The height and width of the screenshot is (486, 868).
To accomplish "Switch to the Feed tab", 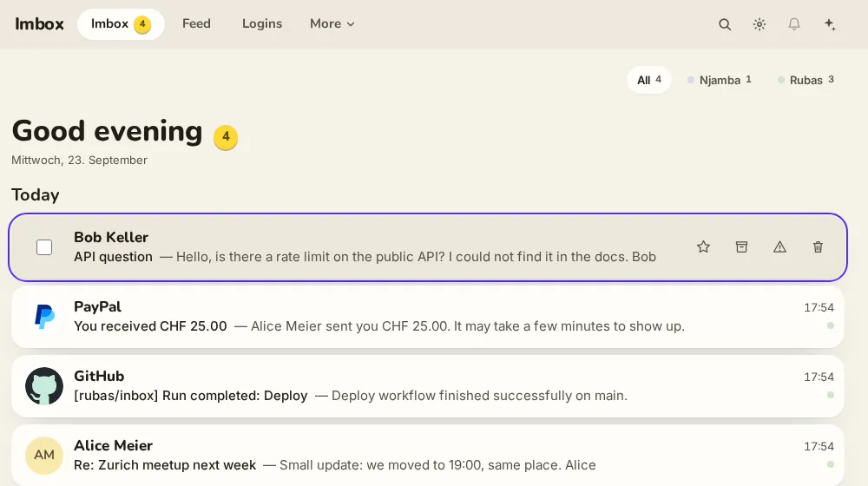I will tap(196, 23).
